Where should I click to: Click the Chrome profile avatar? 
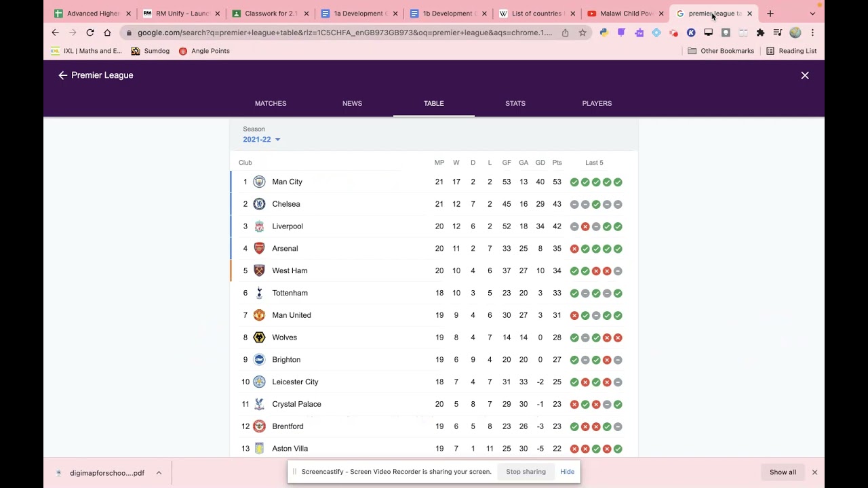pos(795,33)
